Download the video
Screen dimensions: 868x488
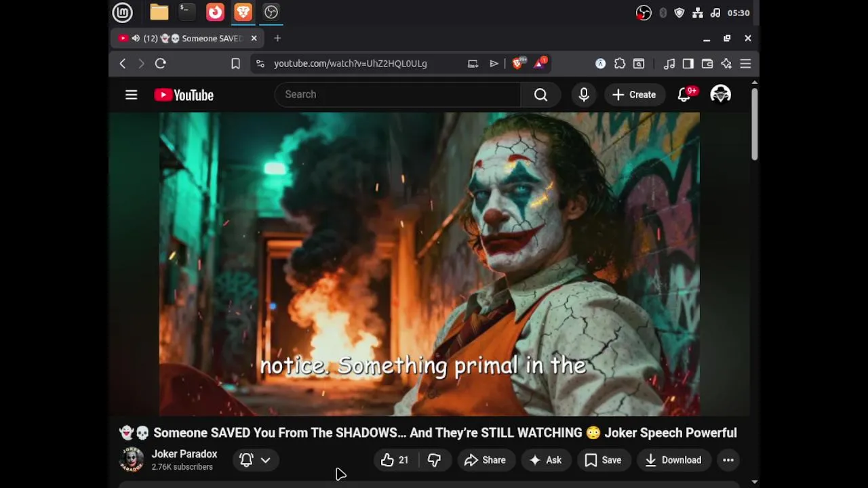(x=673, y=460)
